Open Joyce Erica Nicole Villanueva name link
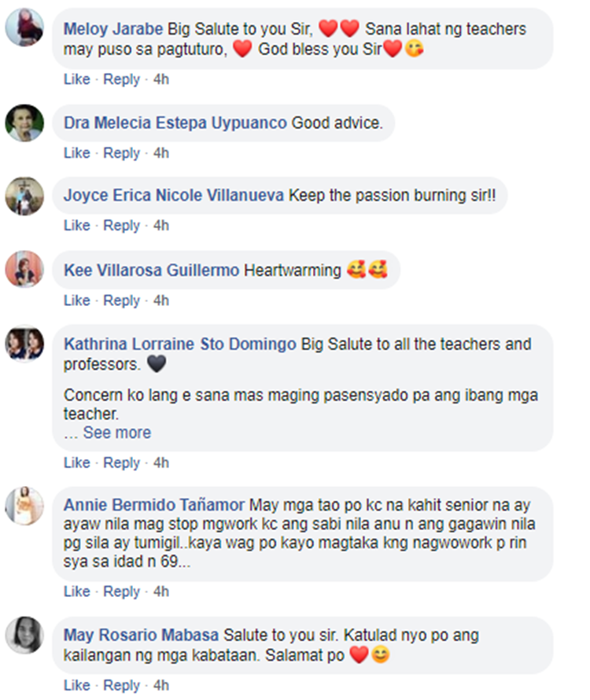 coord(174,196)
